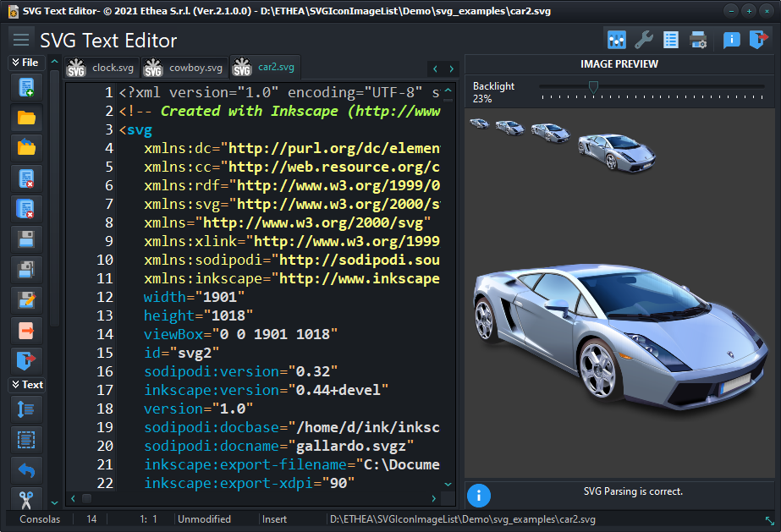Image resolution: width=781 pixels, height=532 pixels.
Task: Click the blue list view icon
Action: 673,40
